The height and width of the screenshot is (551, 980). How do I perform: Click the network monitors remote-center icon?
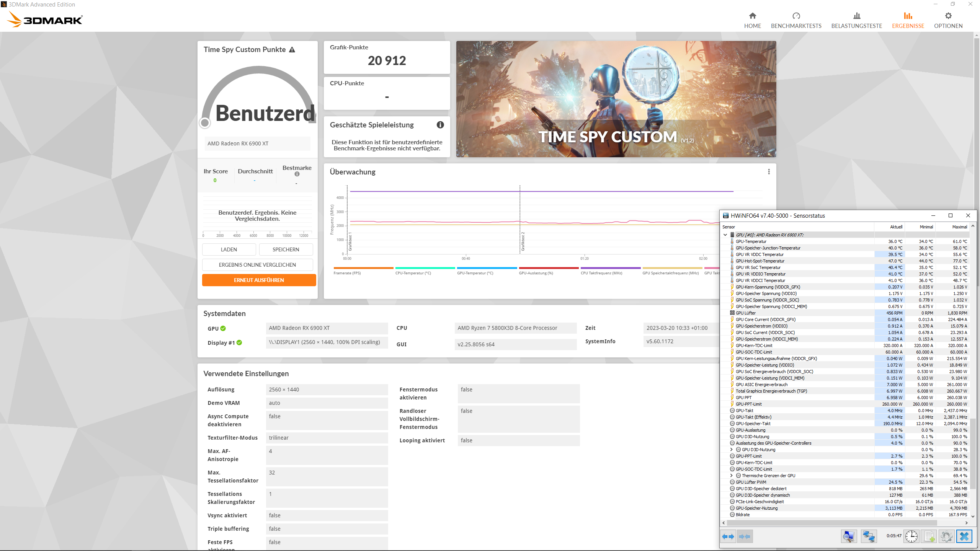point(869,536)
